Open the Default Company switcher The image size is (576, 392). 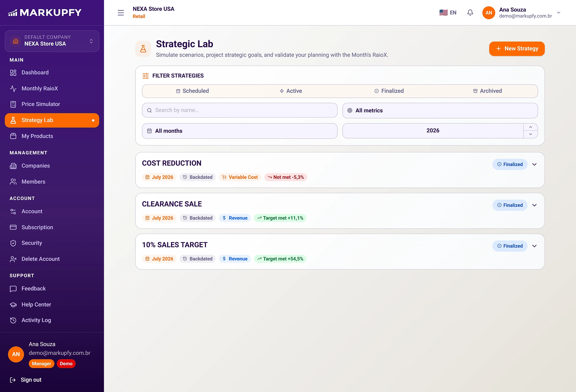52,41
